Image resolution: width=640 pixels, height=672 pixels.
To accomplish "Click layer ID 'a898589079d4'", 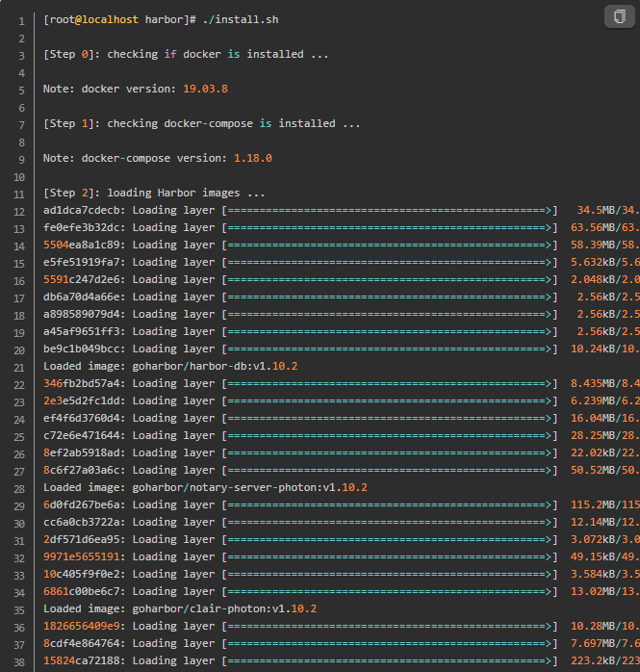I will click(x=82, y=314).
